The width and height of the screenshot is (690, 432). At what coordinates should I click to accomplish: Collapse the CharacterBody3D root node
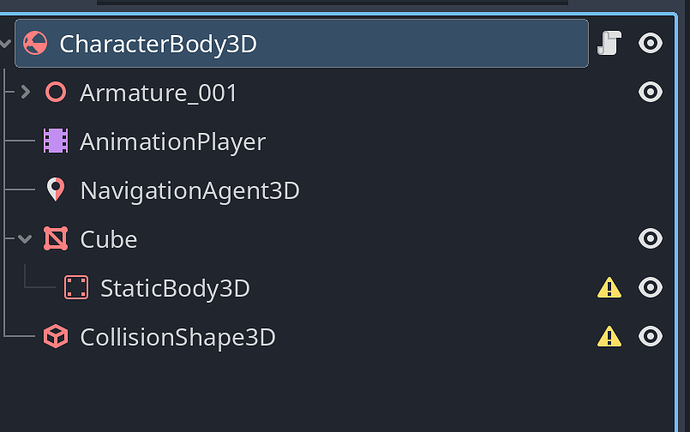click(x=5, y=43)
